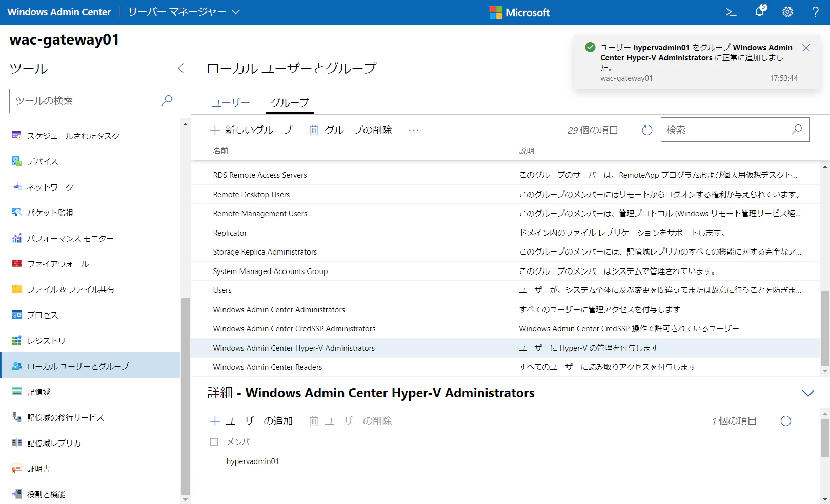This screenshot has height=504, width=830.
Task: Collapse the tools pane chevron
Action: (x=180, y=68)
